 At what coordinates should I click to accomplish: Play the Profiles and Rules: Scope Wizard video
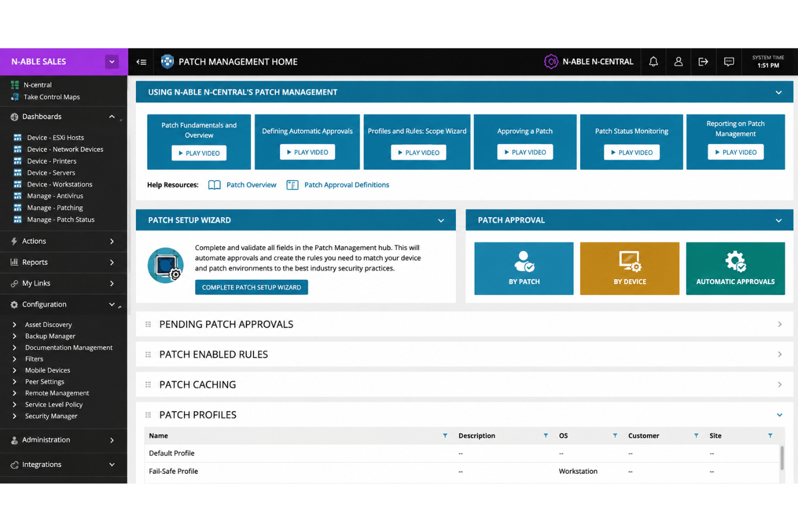(418, 153)
